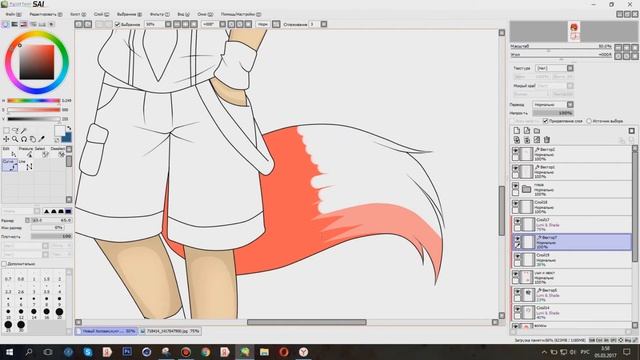Select the lasso selection tool
This screenshot has width=640, height=360.
point(15,131)
